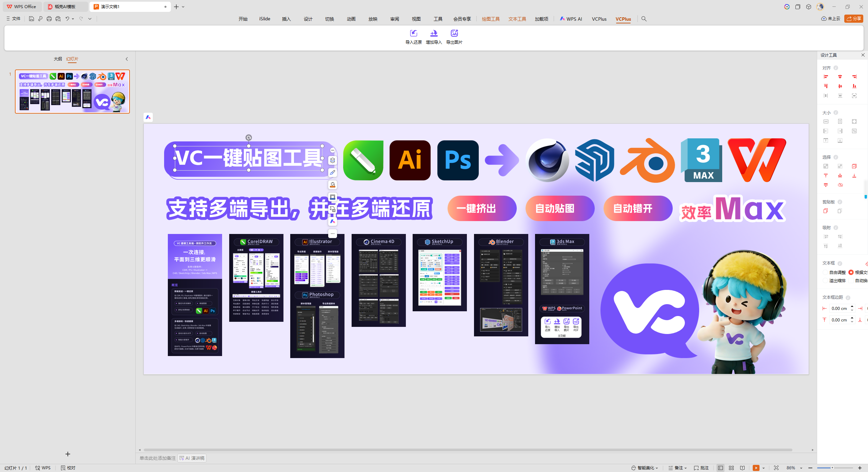
Task: Click the 分享 button at top right
Action: 853,19
